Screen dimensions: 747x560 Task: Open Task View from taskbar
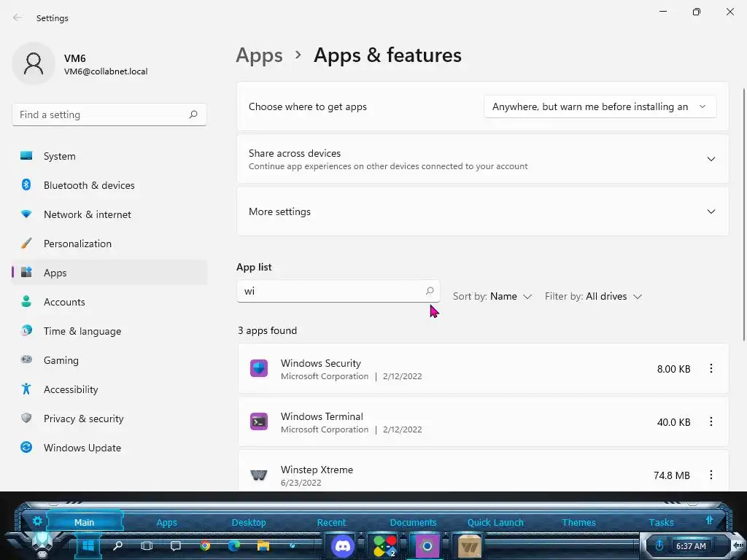point(146,545)
